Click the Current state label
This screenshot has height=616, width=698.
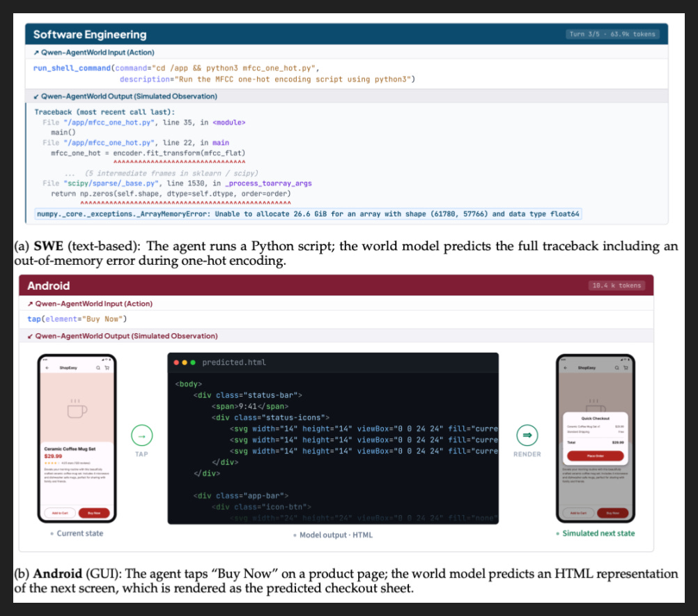(x=79, y=533)
